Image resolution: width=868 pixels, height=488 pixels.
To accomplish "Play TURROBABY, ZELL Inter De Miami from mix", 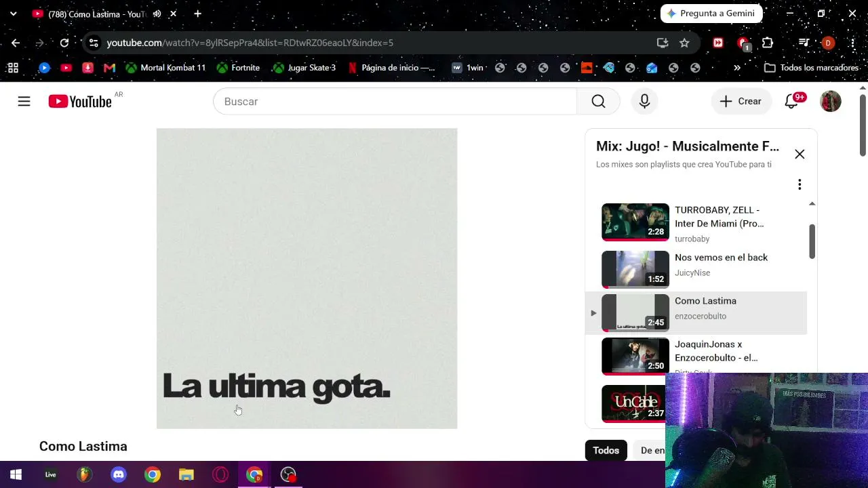I will point(635,222).
